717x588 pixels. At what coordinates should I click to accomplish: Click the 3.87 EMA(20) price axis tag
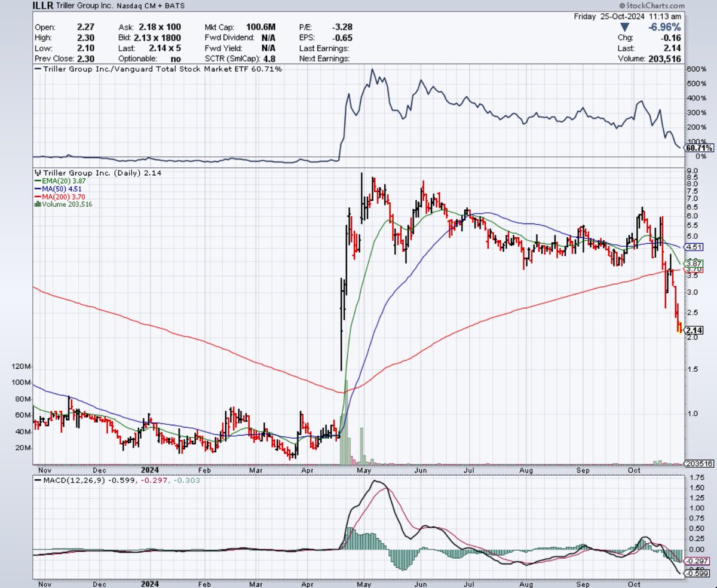(694, 264)
